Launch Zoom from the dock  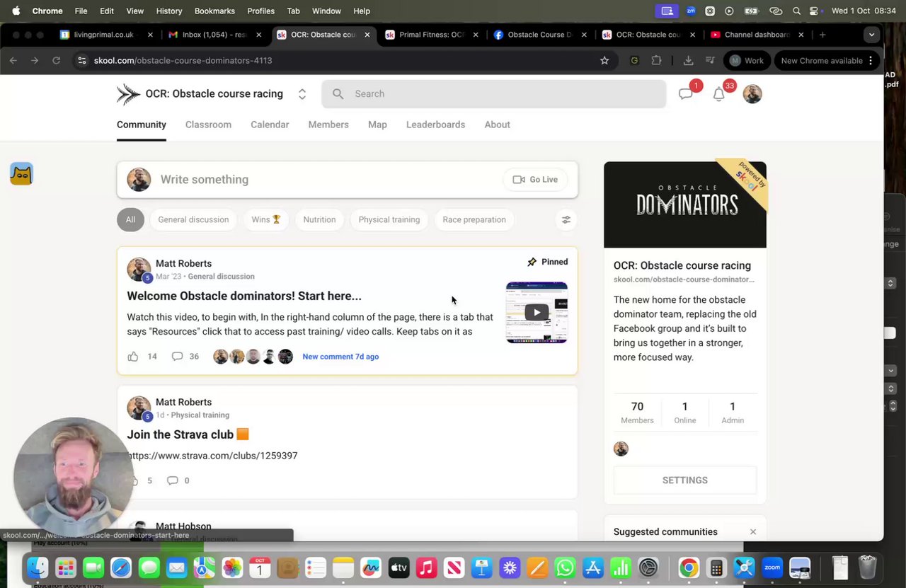click(772, 567)
